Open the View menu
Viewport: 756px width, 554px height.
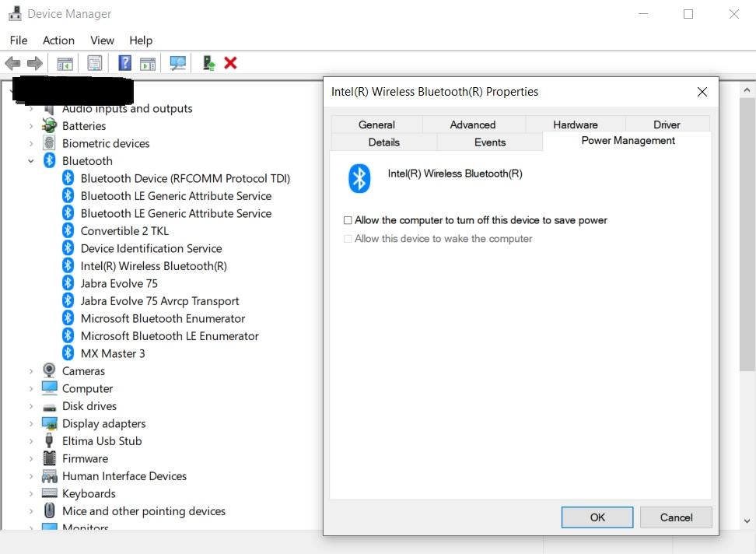click(102, 40)
